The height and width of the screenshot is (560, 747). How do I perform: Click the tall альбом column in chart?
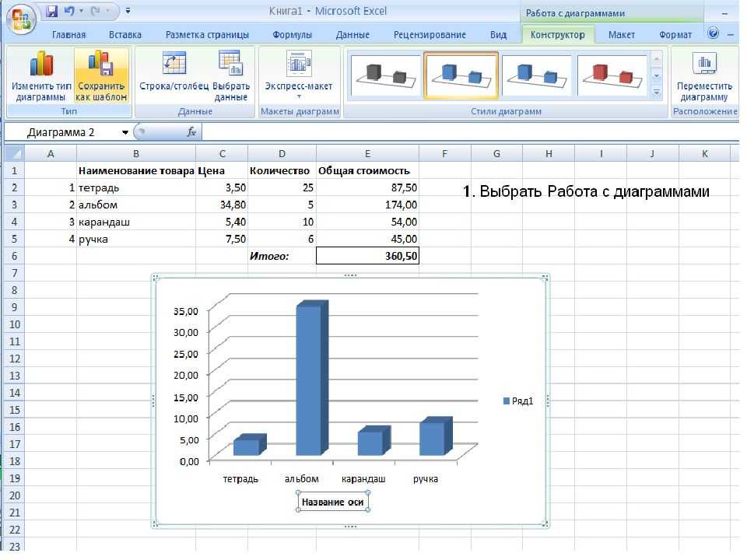(x=310, y=379)
